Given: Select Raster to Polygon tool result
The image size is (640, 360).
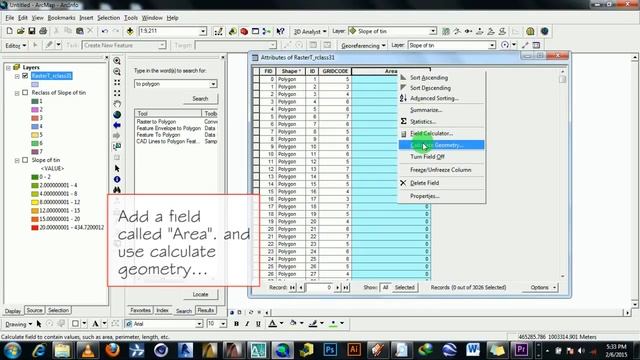Looking at the screenshot, I should pos(156,122).
